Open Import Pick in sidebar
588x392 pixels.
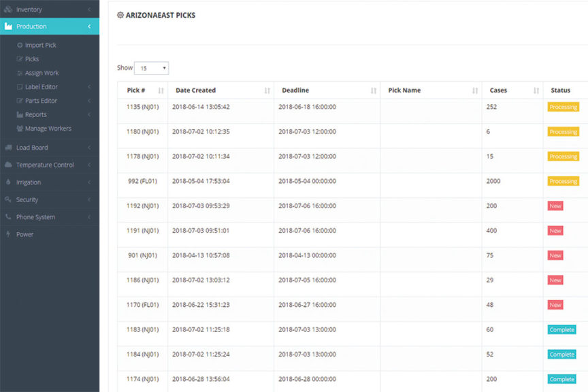[x=40, y=45]
